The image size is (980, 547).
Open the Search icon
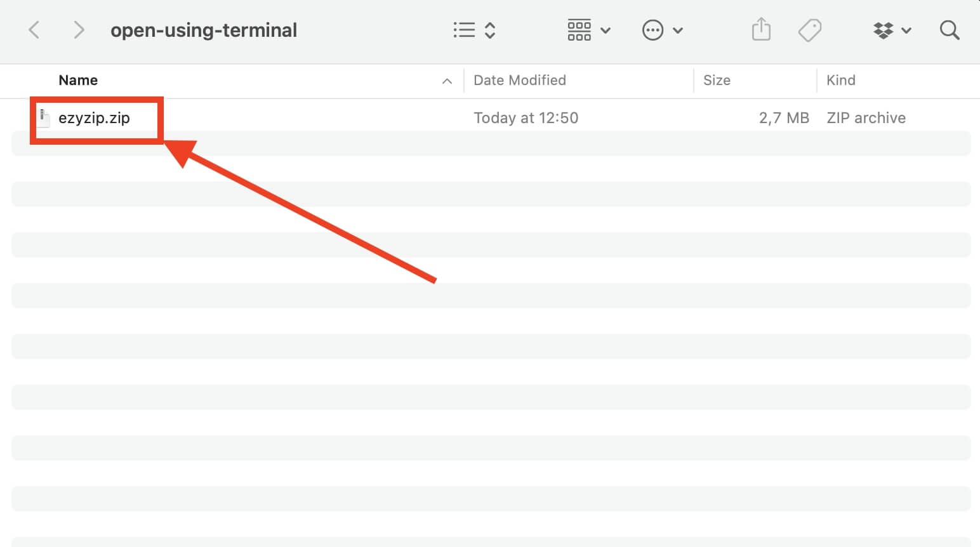949,30
